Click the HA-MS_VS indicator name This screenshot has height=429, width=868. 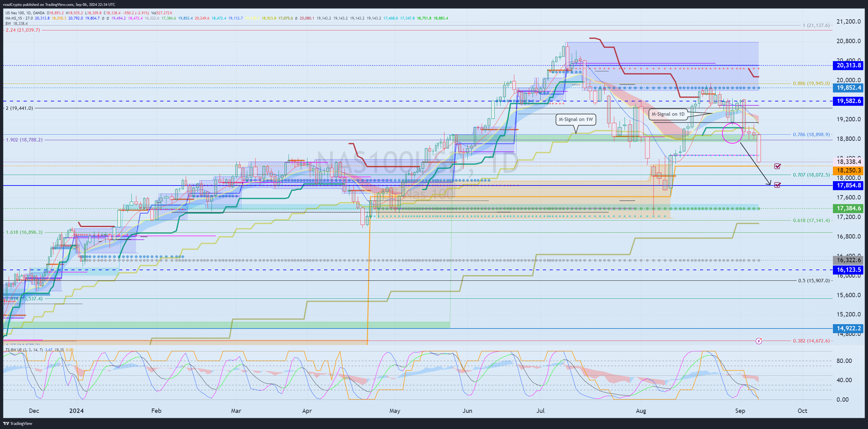[14, 18]
